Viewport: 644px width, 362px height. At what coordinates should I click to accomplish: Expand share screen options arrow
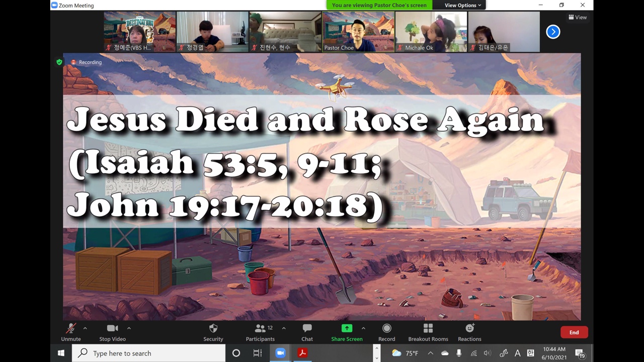click(x=363, y=328)
